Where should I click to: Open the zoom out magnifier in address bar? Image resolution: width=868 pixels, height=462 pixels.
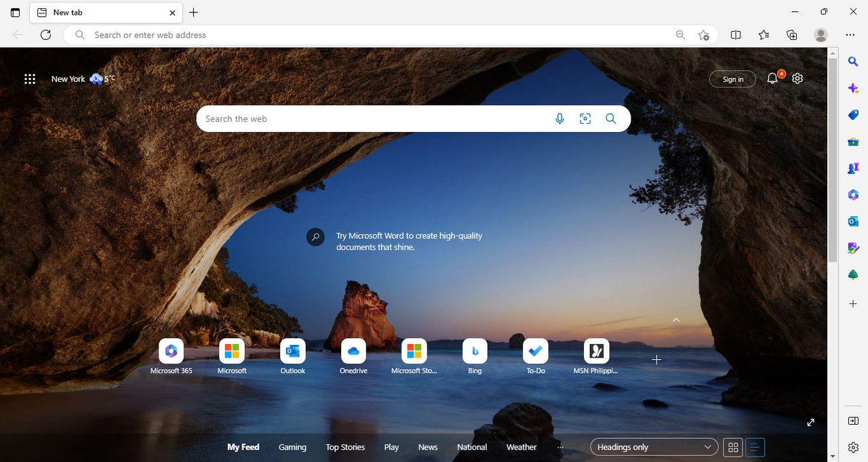(680, 35)
